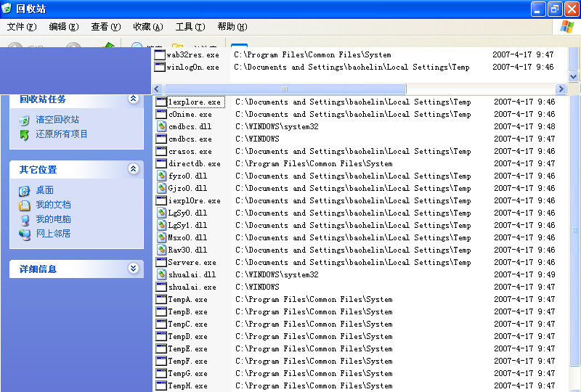Screen dimensions: 581x392
Task: Click the recycle bin title bar icon
Action: tap(7, 9)
